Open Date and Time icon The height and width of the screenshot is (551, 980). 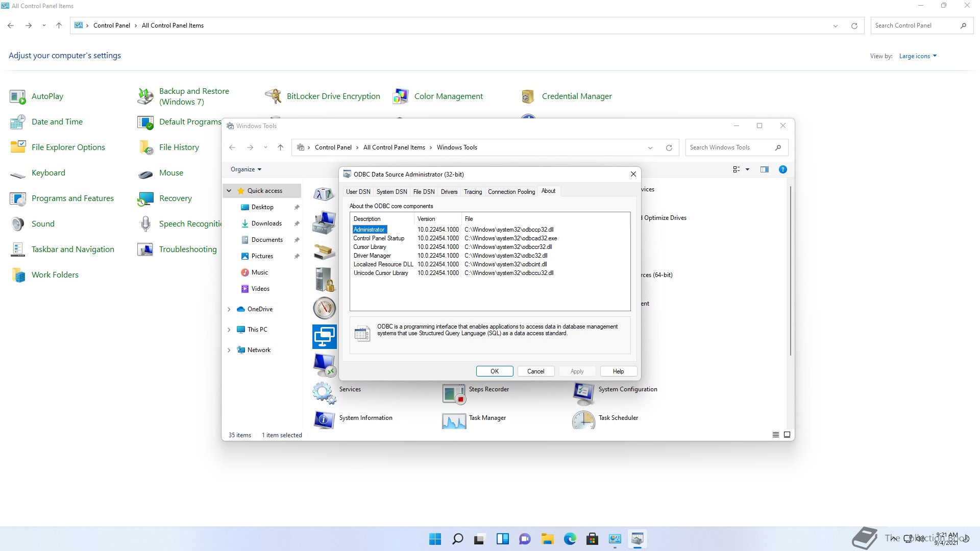[x=18, y=122]
